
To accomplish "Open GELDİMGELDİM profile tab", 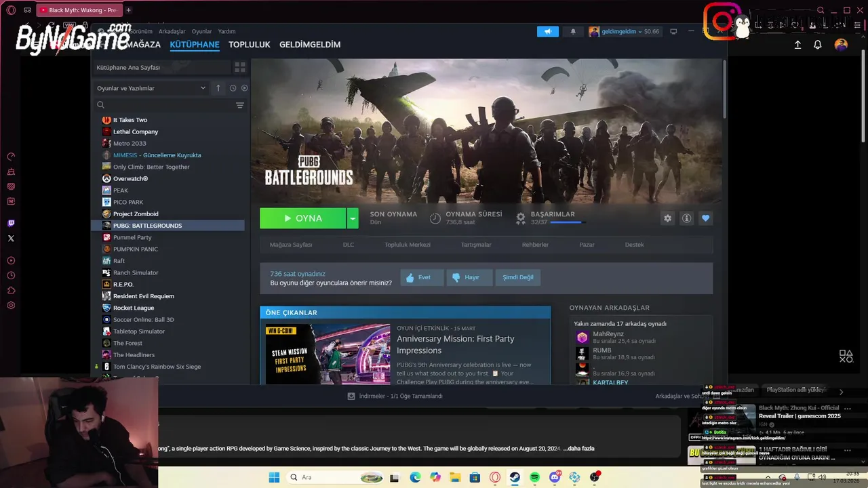I will (310, 45).
